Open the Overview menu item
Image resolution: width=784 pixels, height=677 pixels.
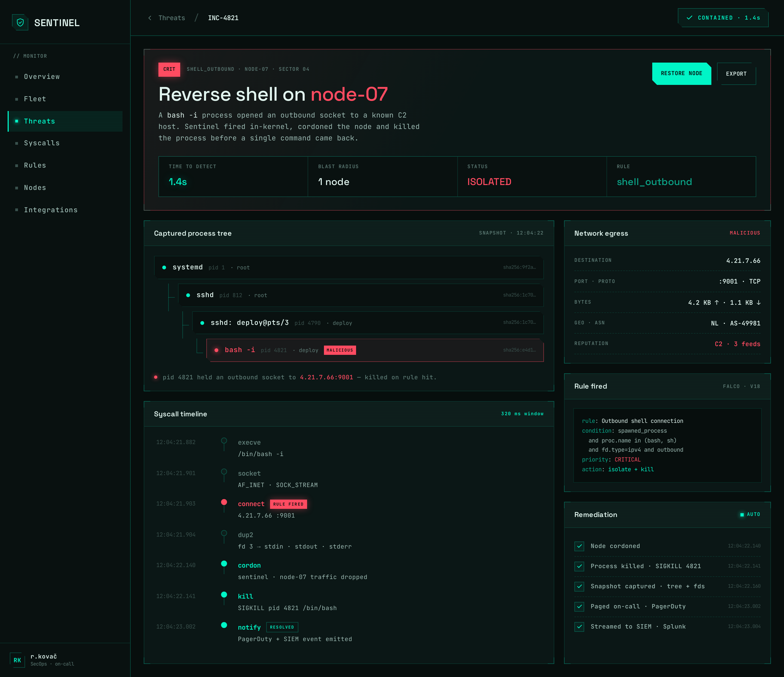pos(65,76)
